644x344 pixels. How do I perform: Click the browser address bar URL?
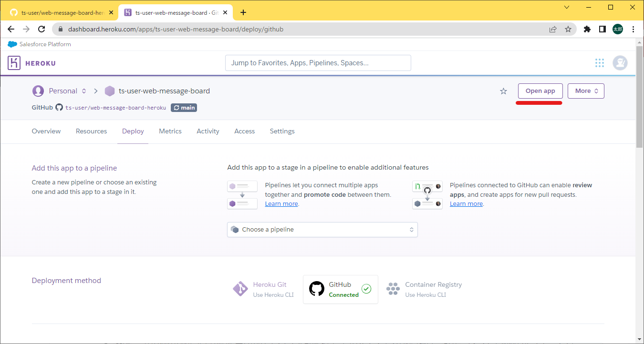[176, 29]
